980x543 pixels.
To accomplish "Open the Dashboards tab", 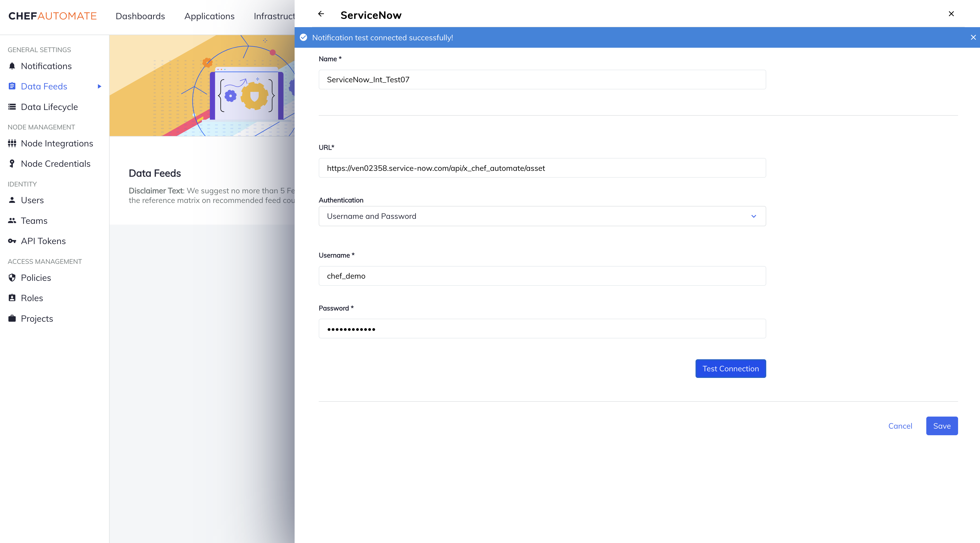I will tap(140, 16).
